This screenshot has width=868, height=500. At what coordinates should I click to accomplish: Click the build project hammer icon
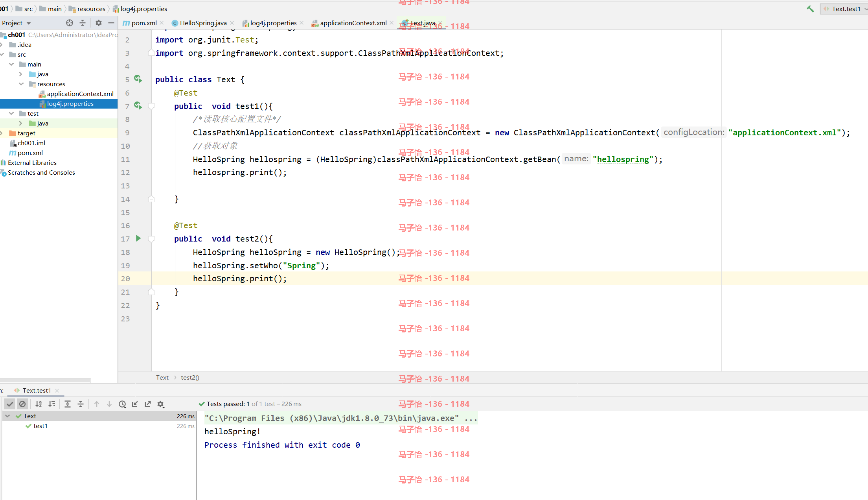811,9
